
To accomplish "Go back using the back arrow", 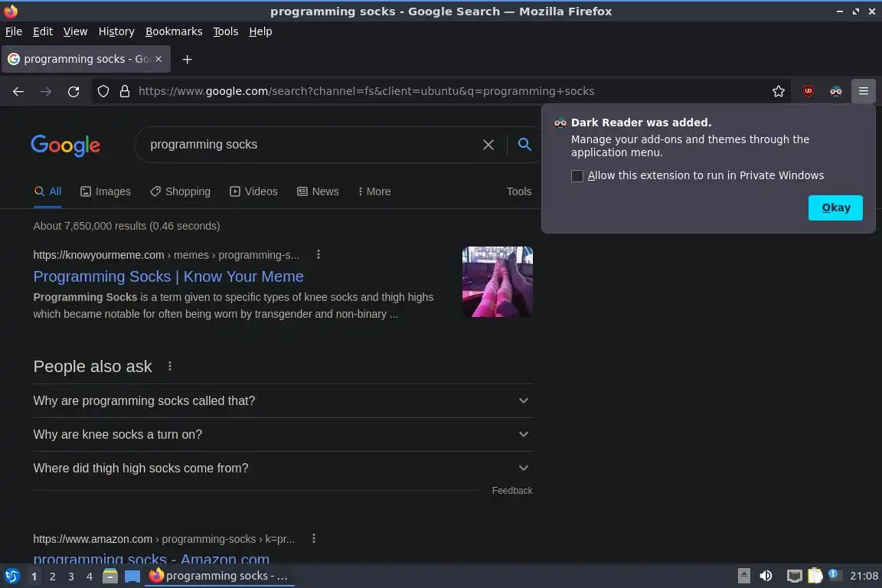I will pyautogui.click(x=18, y=91).
